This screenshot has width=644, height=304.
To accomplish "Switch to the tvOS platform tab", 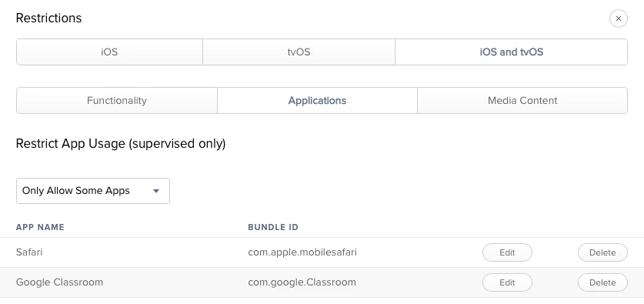I will pyautogui.click(x=299, y=52).
